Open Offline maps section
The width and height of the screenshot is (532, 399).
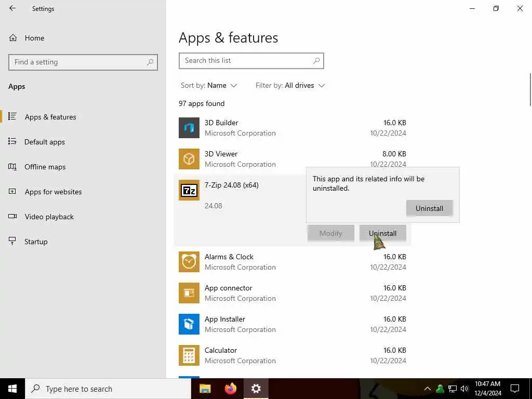pos(45,167)
